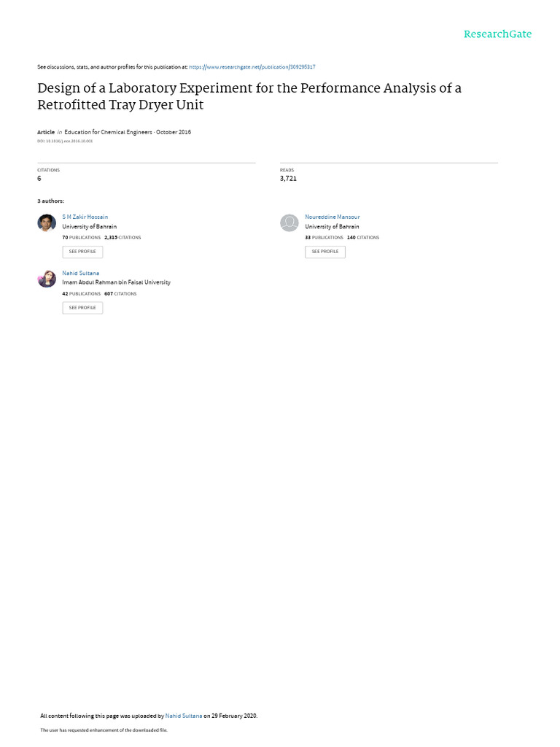Screen dimensions: 560x747
Task: Click SEE PROFILE under Noureddine Mansour
Action: pyautogui.click(x=325, y=252)
